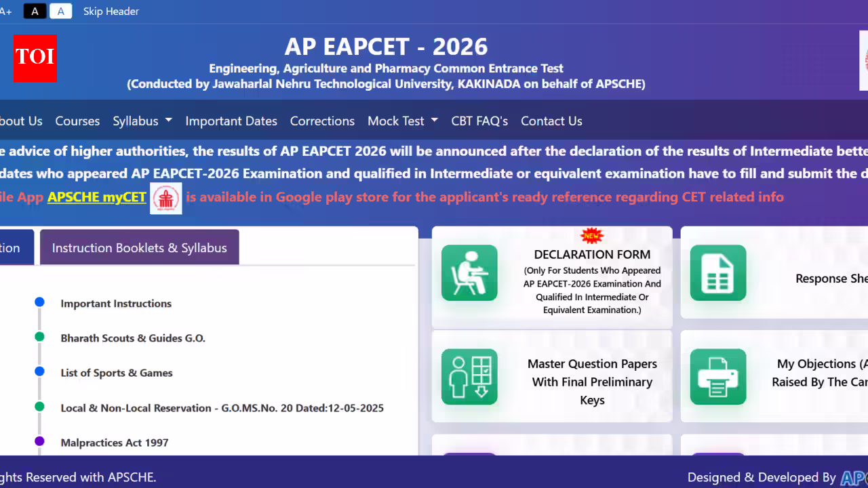
Task: Click the Response Sheet card label
Action: (831, 279)
